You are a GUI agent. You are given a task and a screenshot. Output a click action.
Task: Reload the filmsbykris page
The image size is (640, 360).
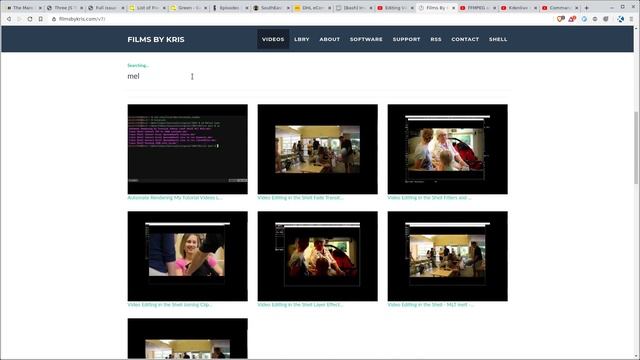(30, 19)
